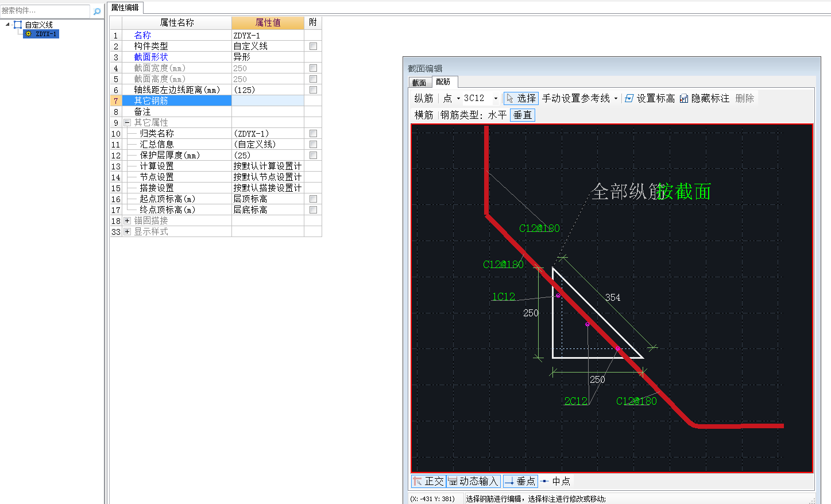831x504 pixels.
Task: Tick checkbox for 构件类型 row
Action: tap(313, 46)
